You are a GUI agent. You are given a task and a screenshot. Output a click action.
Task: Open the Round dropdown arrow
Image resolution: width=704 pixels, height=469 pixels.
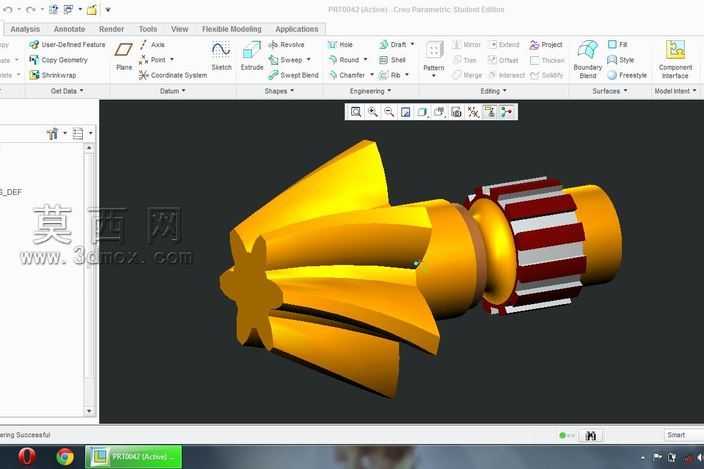365,60
